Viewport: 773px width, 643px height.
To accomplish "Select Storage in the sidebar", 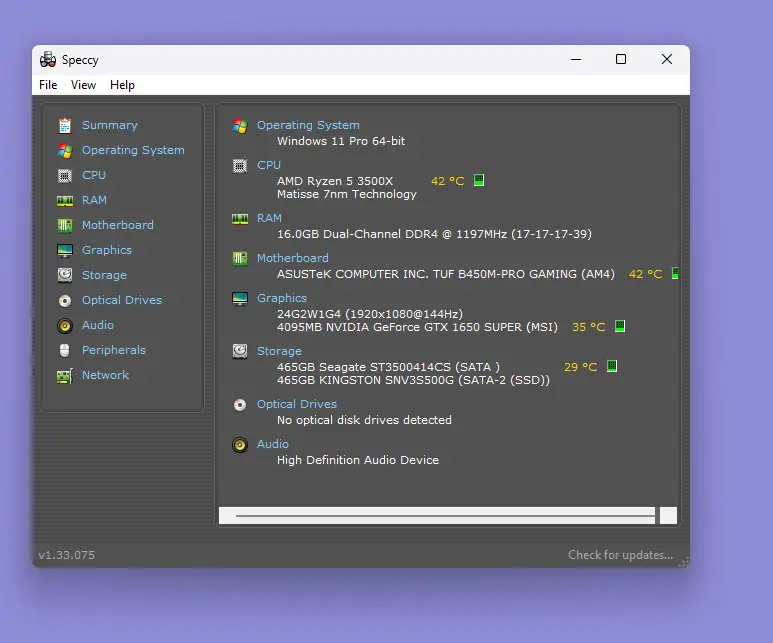I will (x=104, y=275).
